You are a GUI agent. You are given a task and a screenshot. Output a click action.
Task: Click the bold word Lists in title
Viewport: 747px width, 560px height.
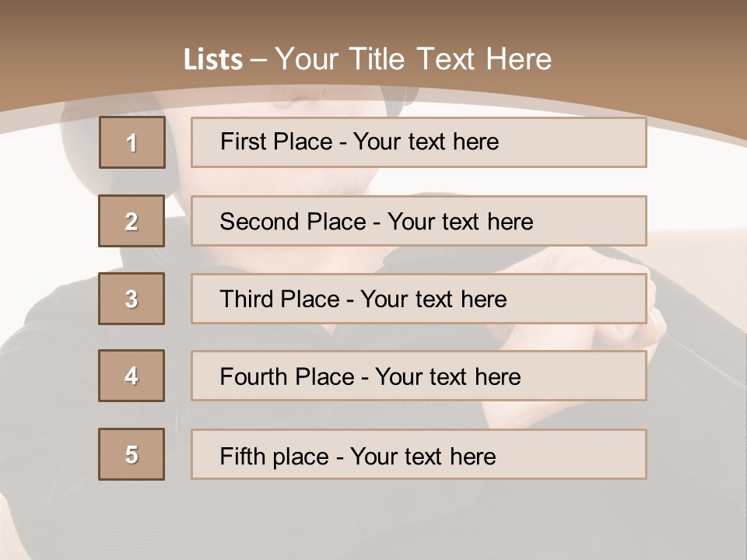tap(212, 60)
